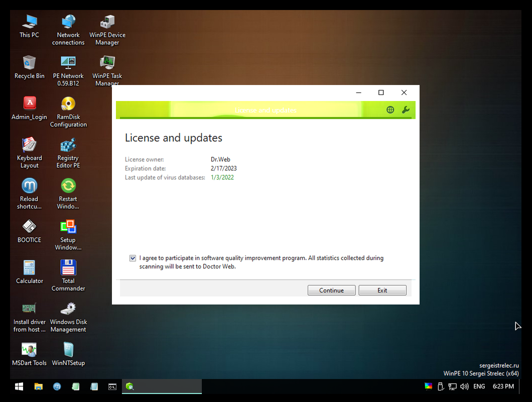
Task: Open language globe icon in Dr.Web header
Action: 390,110
